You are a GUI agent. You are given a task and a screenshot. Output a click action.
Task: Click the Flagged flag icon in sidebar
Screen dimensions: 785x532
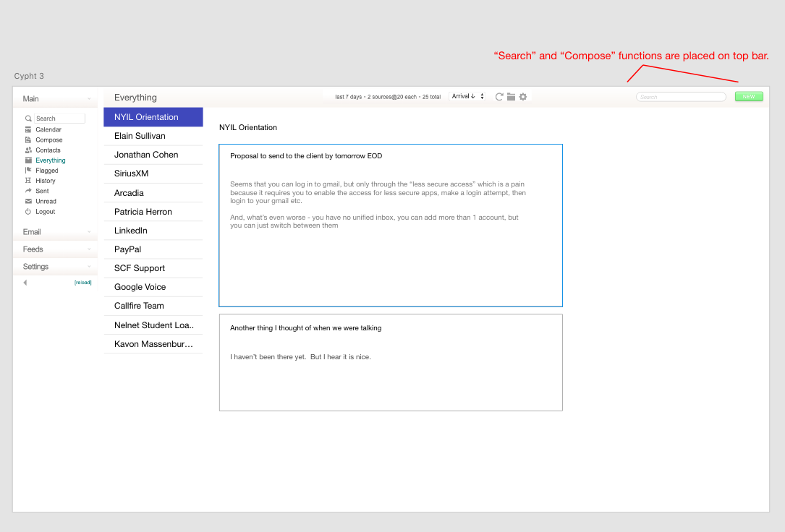[x=28, y=171]
